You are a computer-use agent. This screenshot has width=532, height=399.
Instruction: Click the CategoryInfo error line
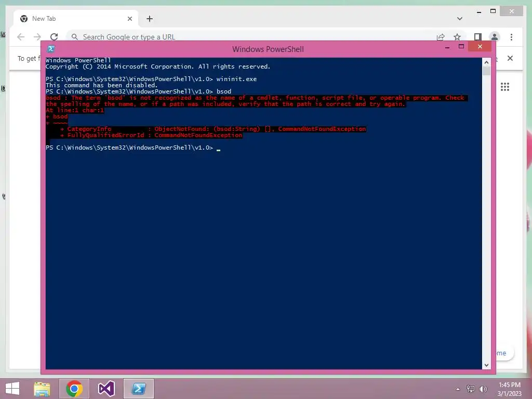click(x=213, y=129)
